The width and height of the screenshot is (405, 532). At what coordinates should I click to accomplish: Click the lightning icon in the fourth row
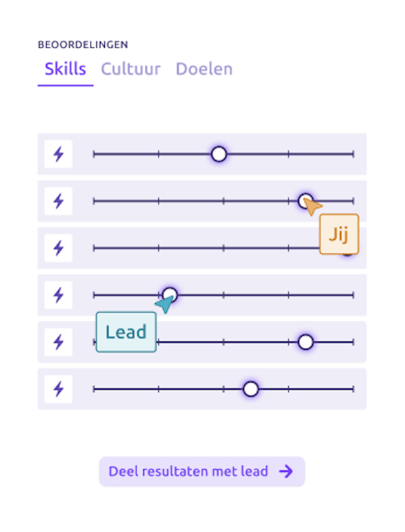click(59, 295)
